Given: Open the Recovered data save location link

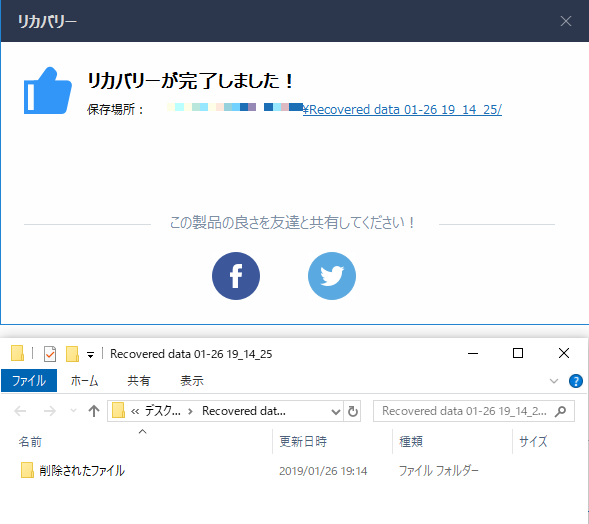Looking at the screenshot, I should pos(402,109).
